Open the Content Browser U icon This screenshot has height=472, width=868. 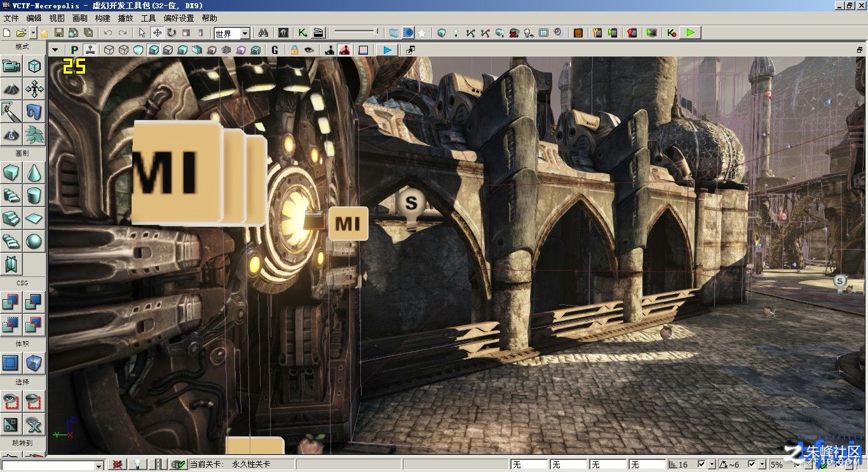coord(283,33)
